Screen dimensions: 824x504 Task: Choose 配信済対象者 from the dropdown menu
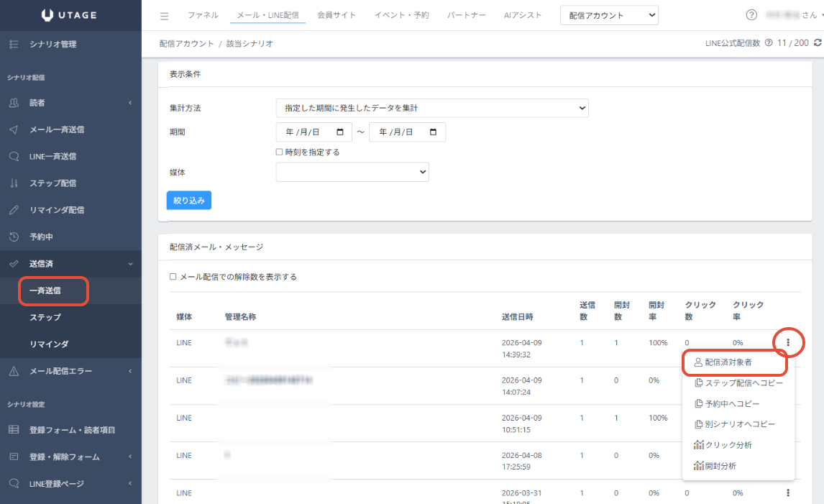(x=734, y=362)
